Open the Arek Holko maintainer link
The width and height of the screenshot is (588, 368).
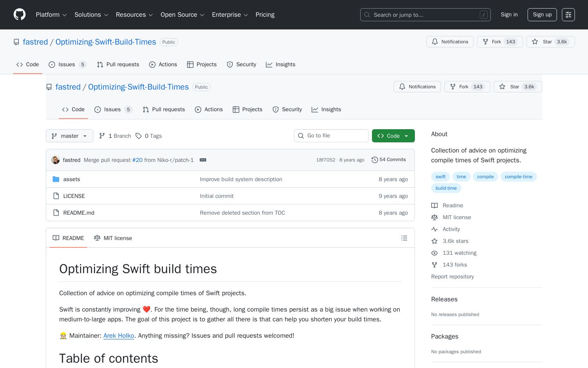pyautogui.click(x=119, y=336)
